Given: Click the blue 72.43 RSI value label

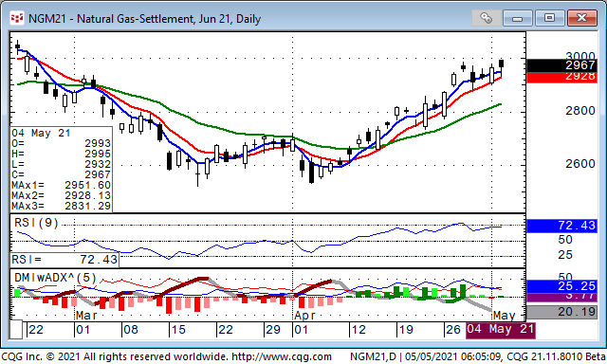Looking at the screenshot, I should pyautogui.click(x=561, y=226).
